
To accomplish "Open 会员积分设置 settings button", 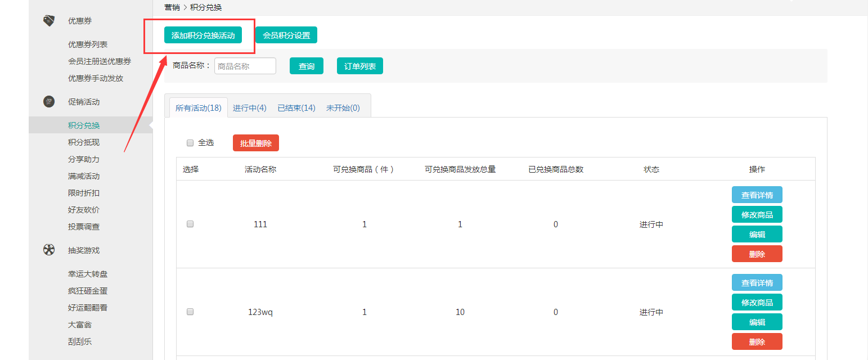I will 286,35.
